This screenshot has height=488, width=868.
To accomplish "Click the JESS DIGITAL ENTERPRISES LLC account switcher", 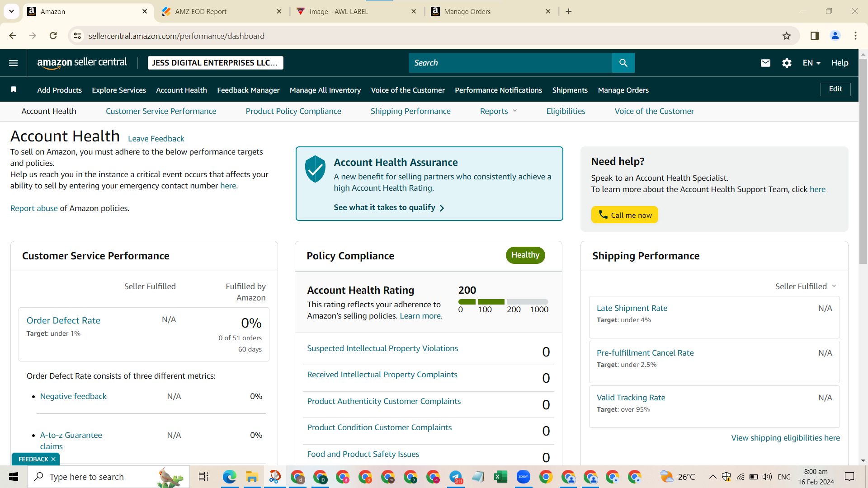I will 215,63.
